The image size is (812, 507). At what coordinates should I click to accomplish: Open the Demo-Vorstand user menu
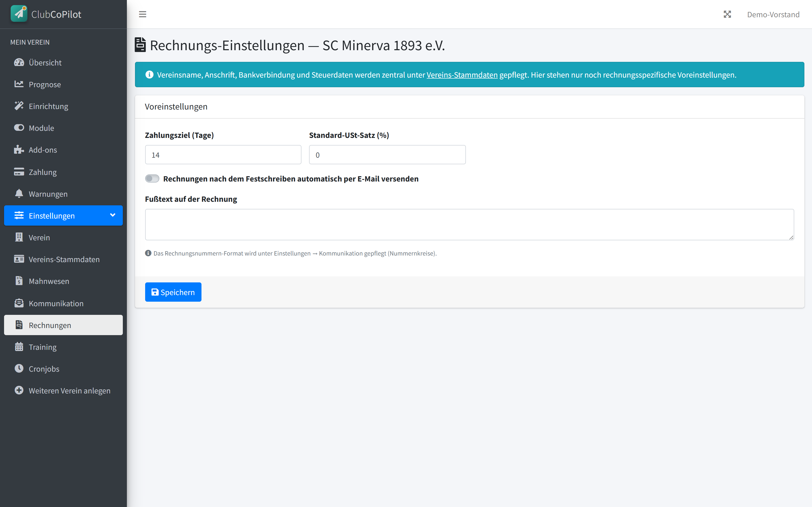click(773, 14)
